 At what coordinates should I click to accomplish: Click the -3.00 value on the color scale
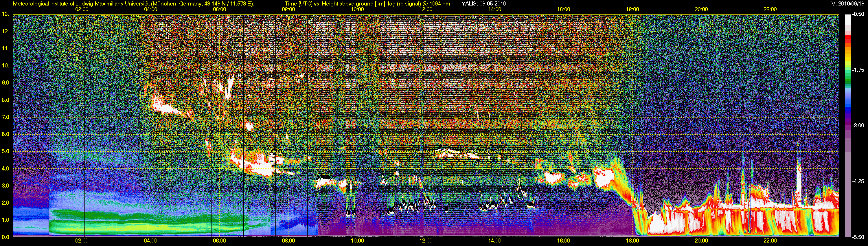(x=858, y=125)
